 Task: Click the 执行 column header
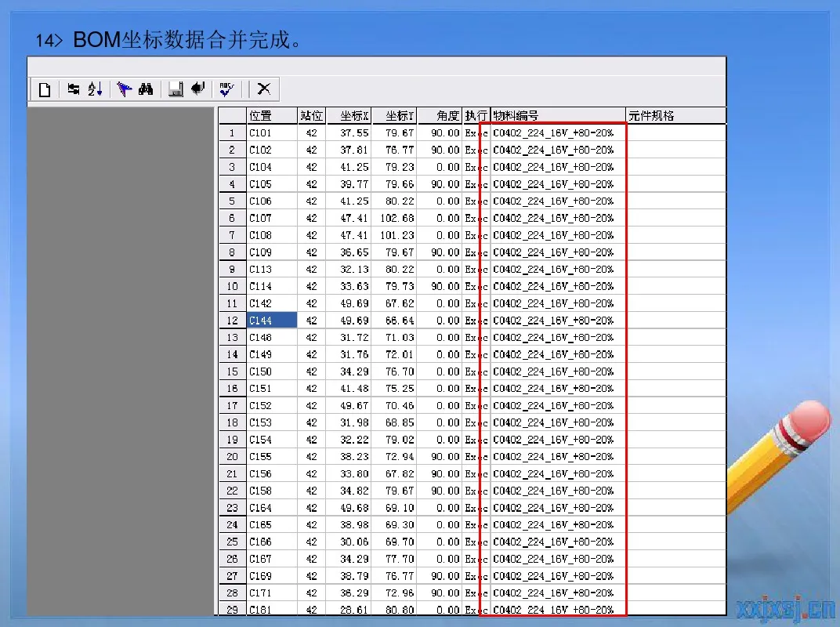(x=476, y=116)
